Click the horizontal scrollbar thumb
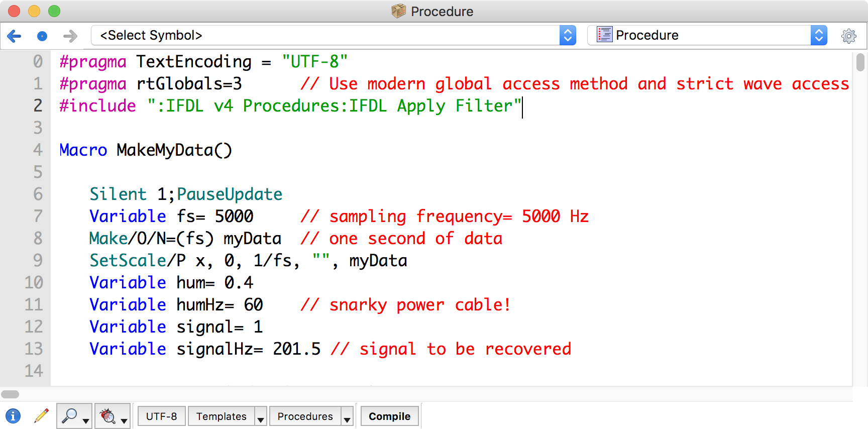This screenshot has width=868, height=429. tap(10, 394)
